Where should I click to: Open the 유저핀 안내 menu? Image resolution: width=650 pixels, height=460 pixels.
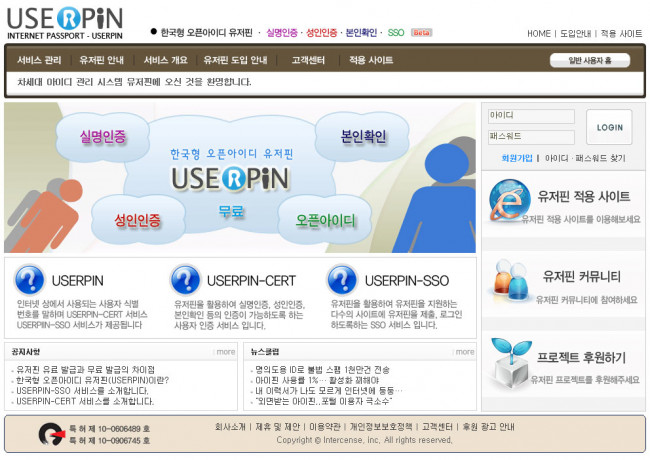[x=102, y=60]
